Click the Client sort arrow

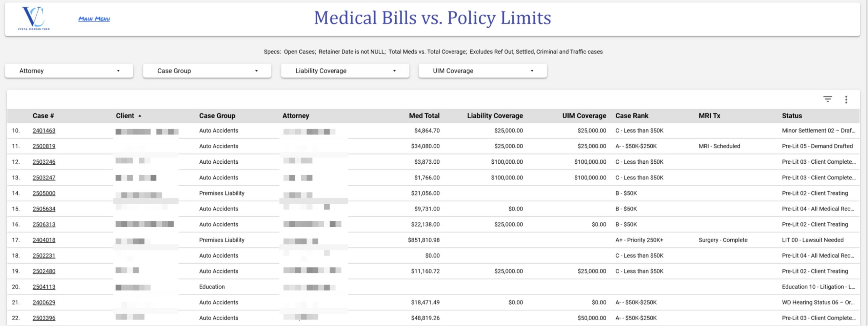(140, 116)
